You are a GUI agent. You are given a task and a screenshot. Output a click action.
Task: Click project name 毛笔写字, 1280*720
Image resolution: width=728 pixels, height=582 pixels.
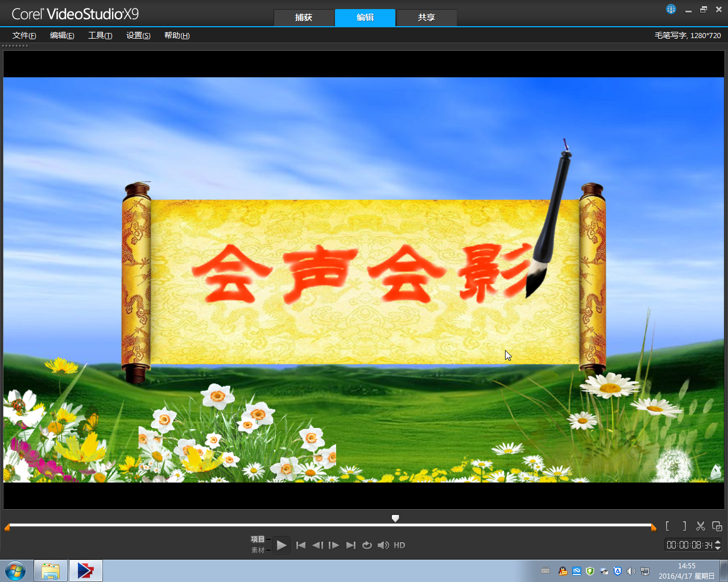pos(688,35)
